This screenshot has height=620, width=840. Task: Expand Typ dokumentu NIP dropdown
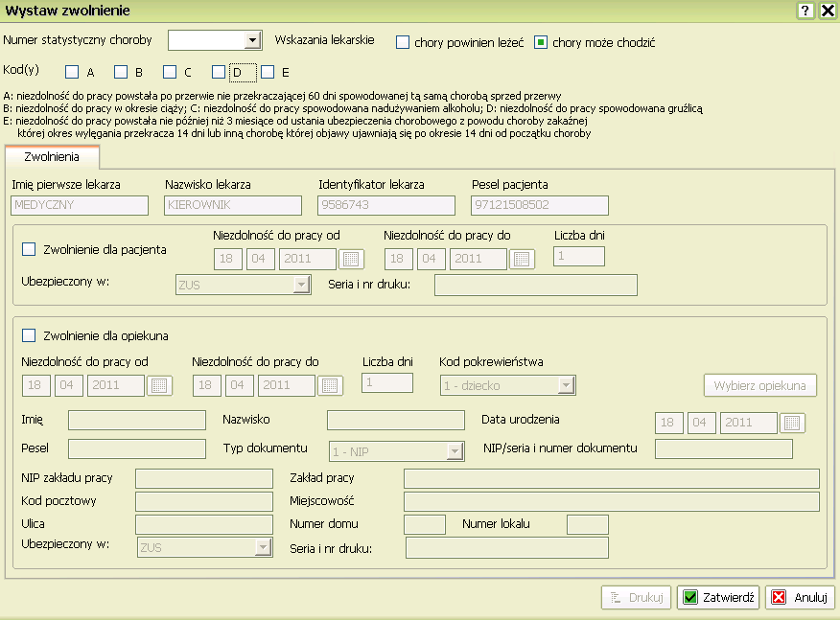pyautogui.click(x=455, y=451)
